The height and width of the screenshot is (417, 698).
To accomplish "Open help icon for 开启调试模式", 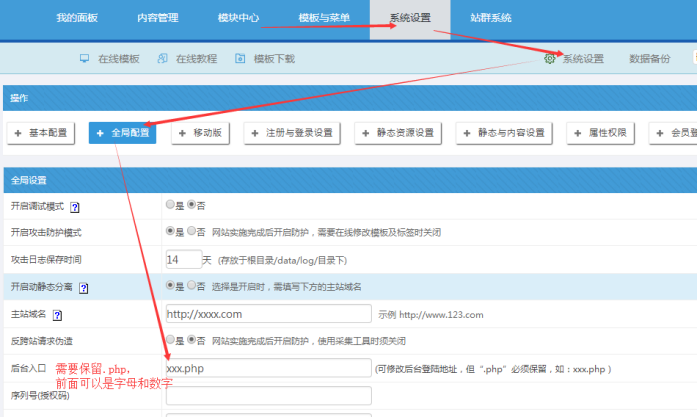I will pyautogui.click(x=75, y=206).
